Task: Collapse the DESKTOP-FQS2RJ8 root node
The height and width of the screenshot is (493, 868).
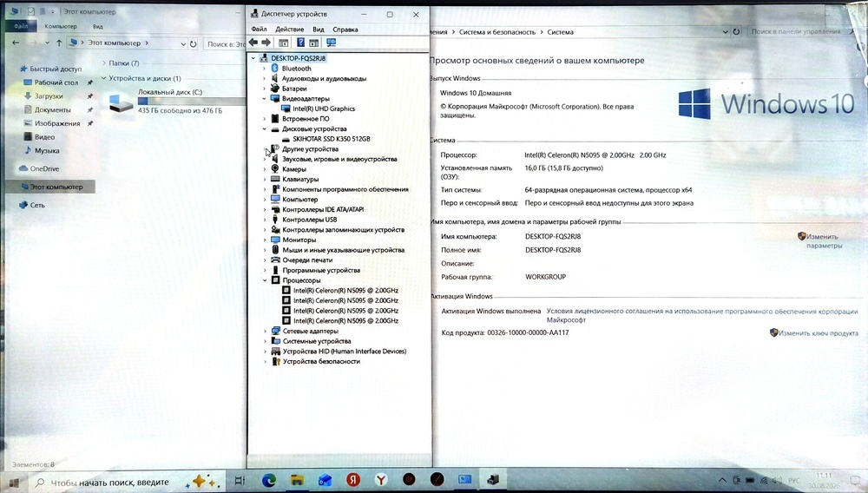Action: pos(253,58)
